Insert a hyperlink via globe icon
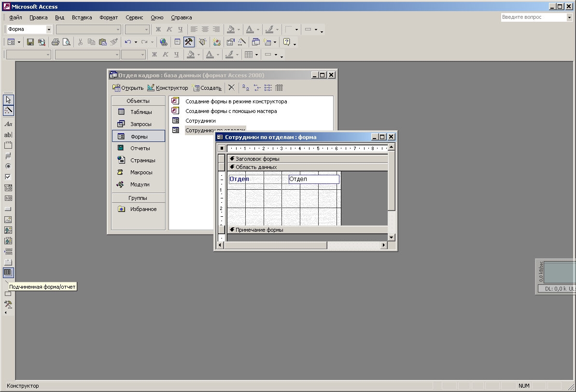576x392 pixels. (164, 42)
